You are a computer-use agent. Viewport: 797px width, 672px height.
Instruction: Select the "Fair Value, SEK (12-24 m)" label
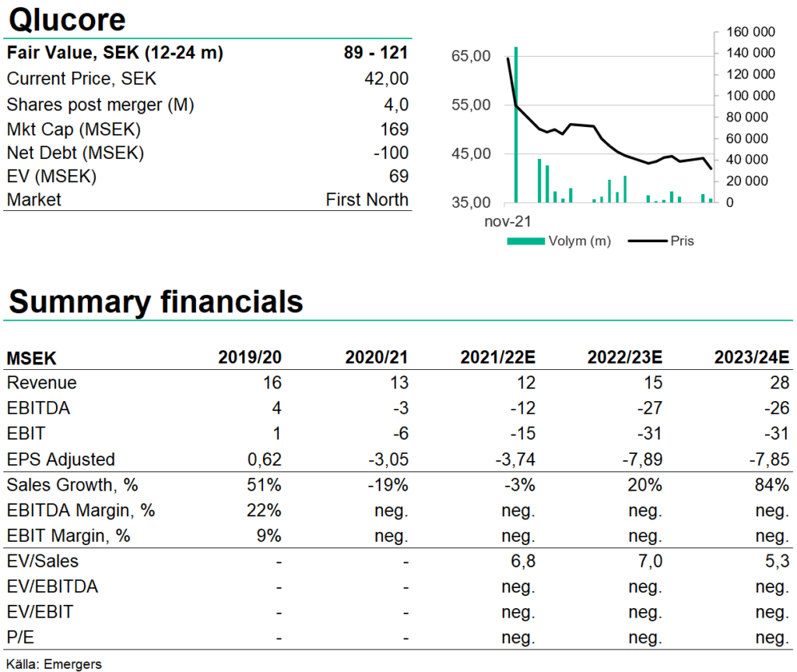(115, 52)
